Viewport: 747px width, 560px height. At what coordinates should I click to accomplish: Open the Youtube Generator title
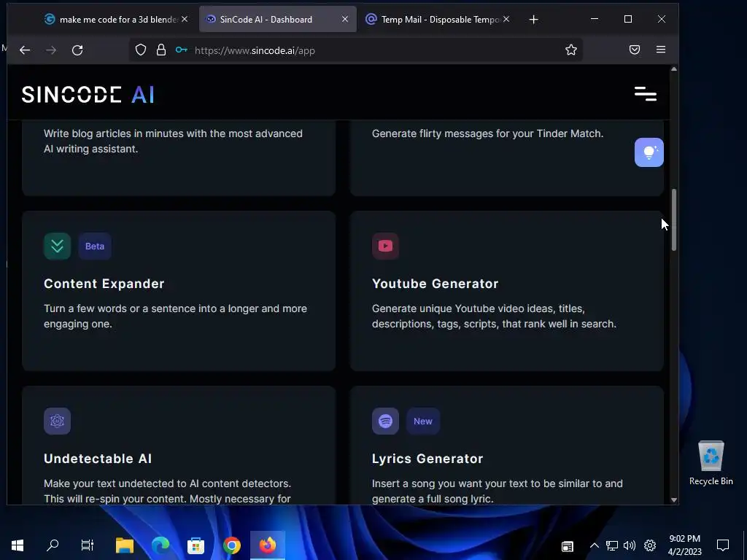pos(435,284)
